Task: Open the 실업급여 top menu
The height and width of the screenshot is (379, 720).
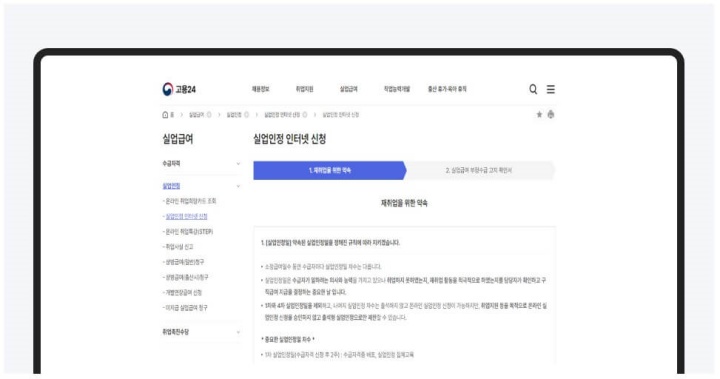Action: 349,89
